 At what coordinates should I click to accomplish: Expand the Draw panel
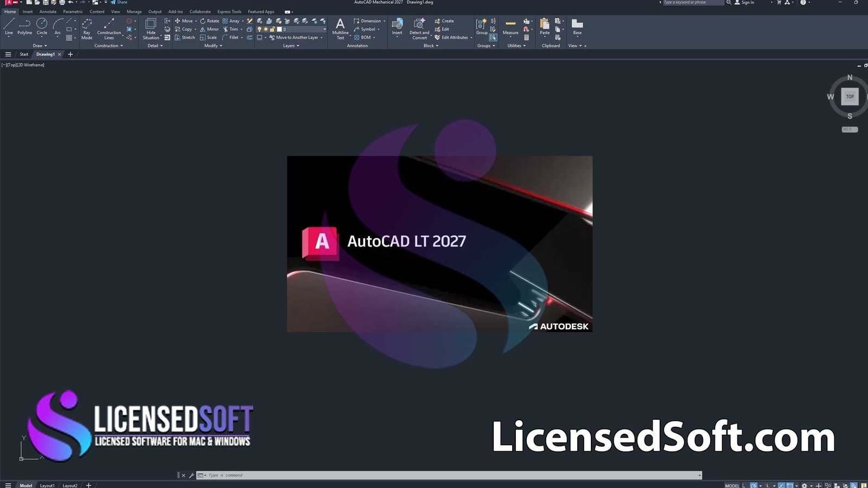pos(39,46)
